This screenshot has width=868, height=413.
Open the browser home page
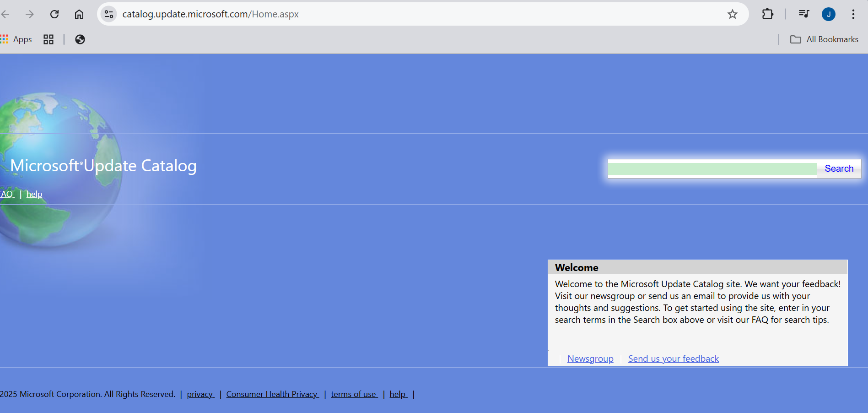pyautogui.click(x=79, y=14)
